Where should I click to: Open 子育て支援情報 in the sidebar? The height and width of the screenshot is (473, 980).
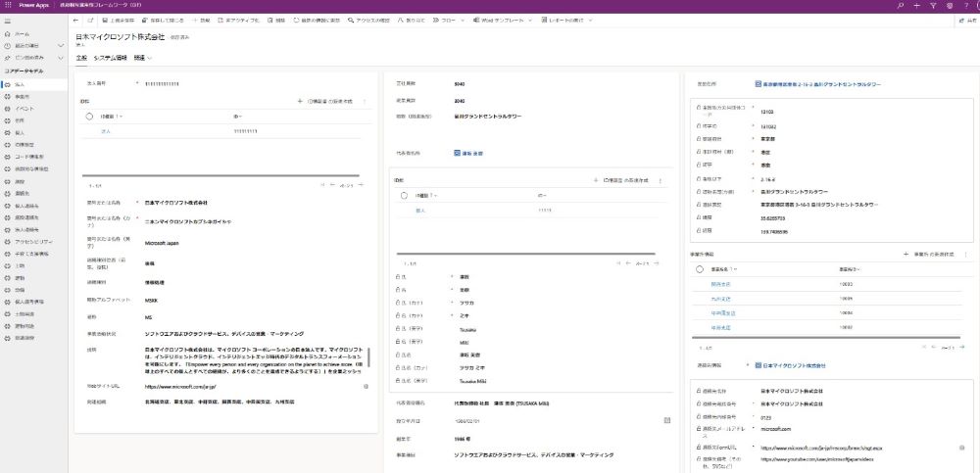[33, 254]
